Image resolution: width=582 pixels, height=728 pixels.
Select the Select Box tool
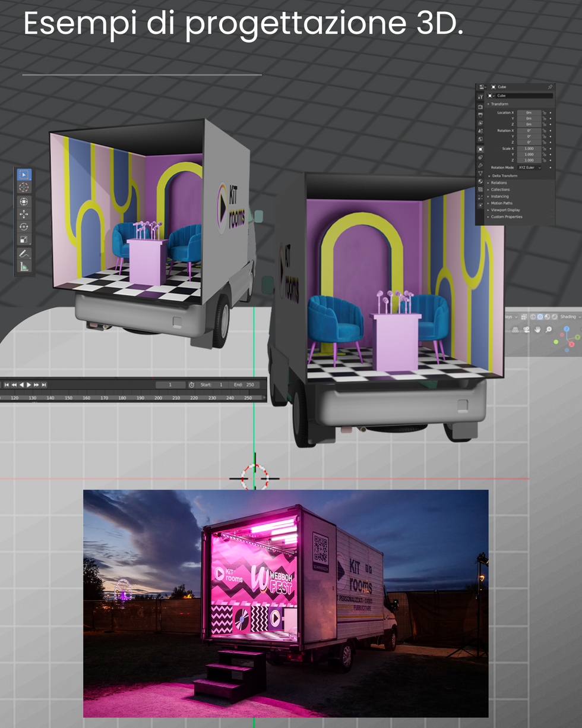click(x=24, y=175)
